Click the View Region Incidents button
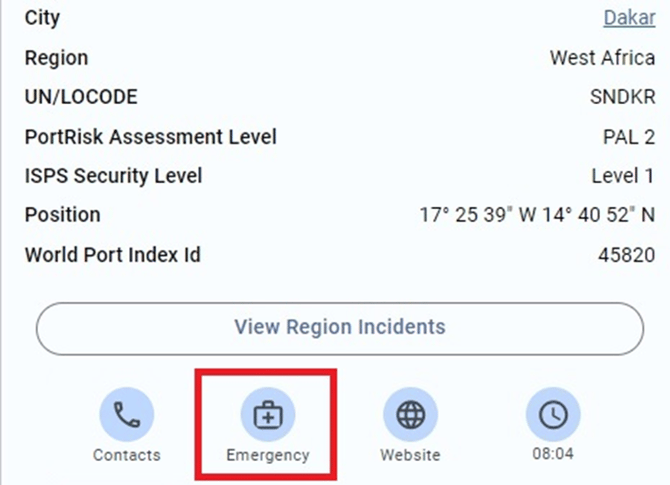 [x=339, y=327]
